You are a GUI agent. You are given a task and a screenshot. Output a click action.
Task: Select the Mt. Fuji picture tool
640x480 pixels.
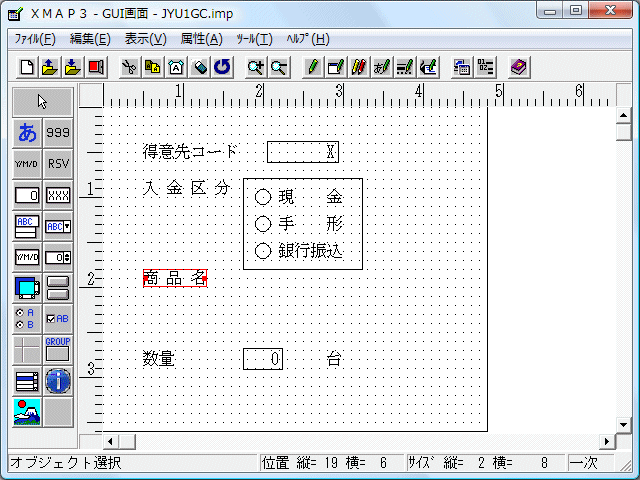click(27, 412)
